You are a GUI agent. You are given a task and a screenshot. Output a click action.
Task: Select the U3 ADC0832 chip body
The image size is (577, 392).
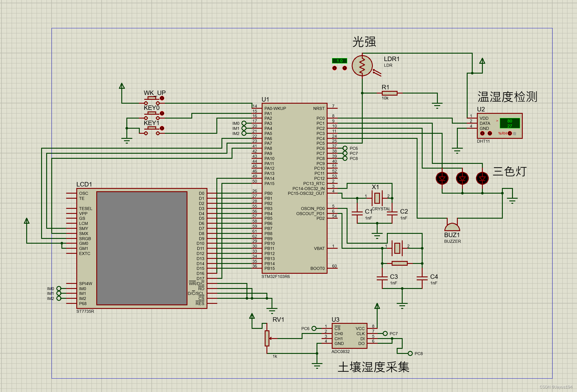click(349, 336)
